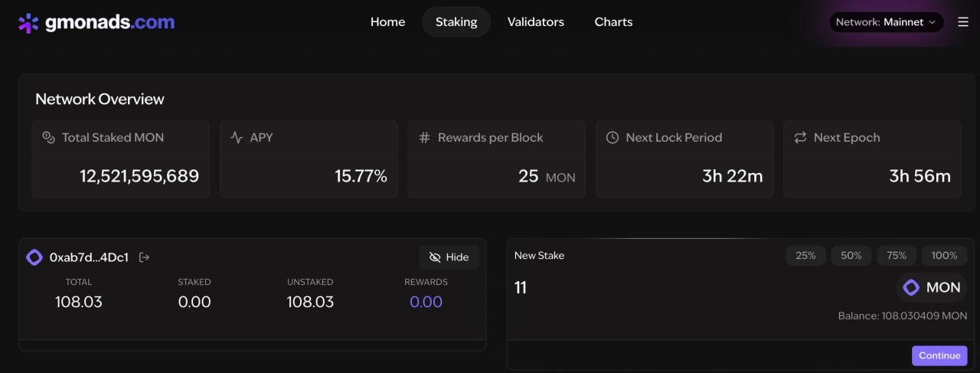The width and height of the screenshot is (980, 373).
Task: Click the Next Lock Period clock icon
Action: (x=612, y=138)
